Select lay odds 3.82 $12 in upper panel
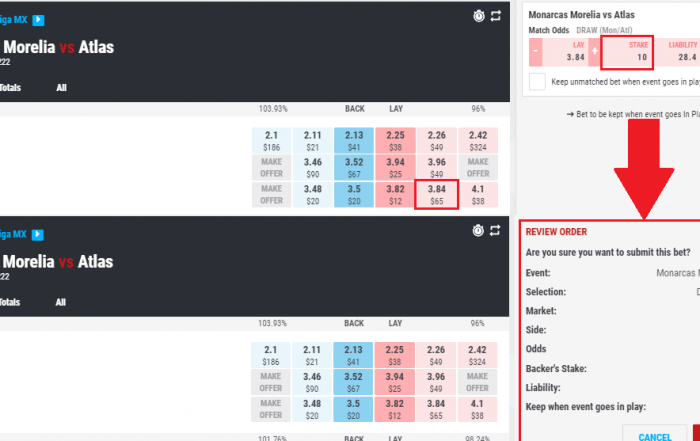 [x=395, y=195]
